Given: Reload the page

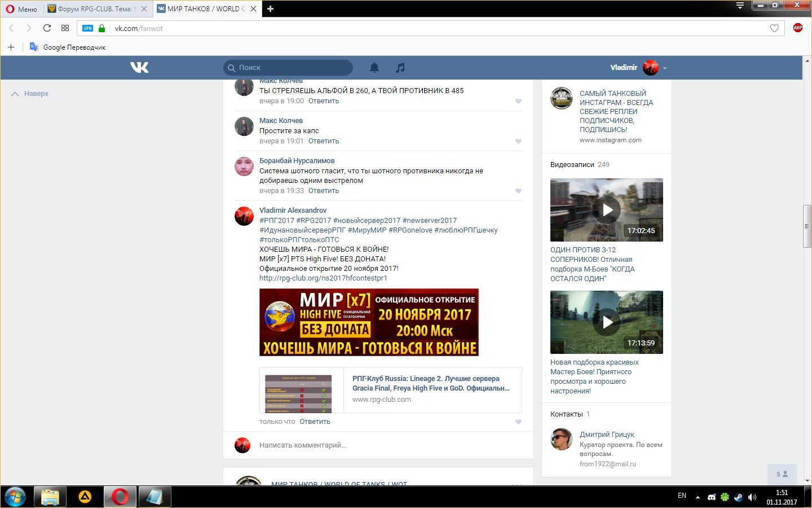Looking at the screenshot, I should point(47,28).
